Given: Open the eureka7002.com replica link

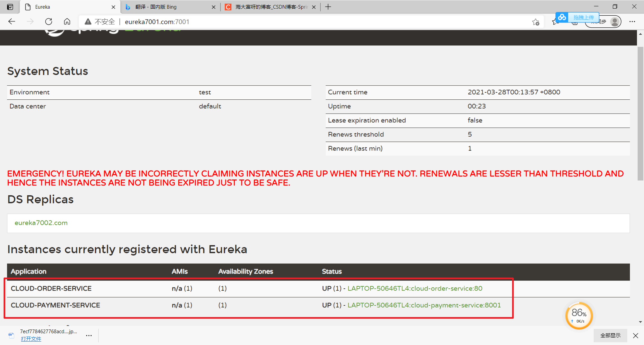Looking at the screenshot, I should (41, 223).
